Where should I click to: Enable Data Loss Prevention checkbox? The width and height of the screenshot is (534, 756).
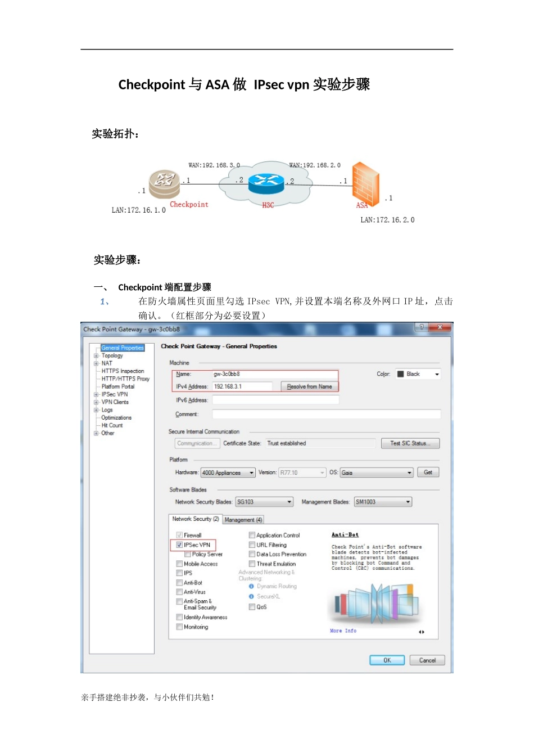pos(252,554)
